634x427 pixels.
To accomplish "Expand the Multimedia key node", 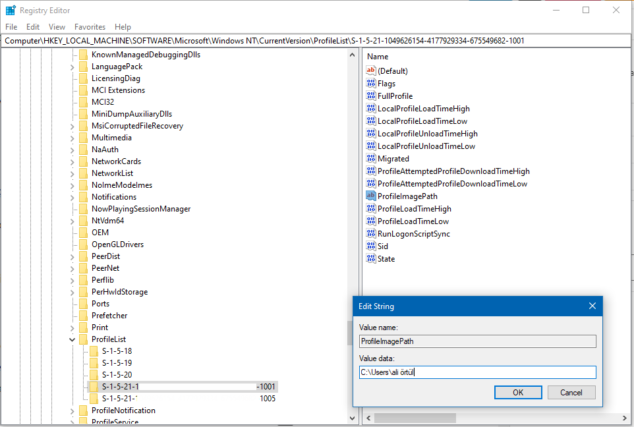I will pos(72,137).
